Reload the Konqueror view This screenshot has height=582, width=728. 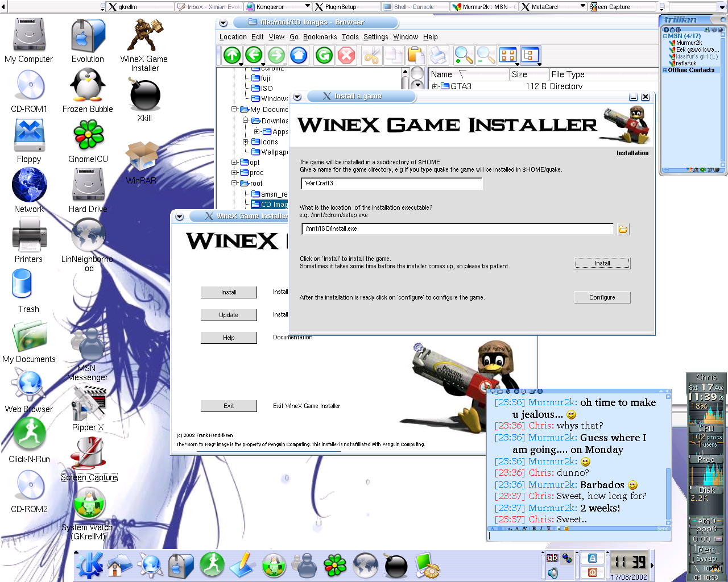pyautogui.click(x=324, y=55)
